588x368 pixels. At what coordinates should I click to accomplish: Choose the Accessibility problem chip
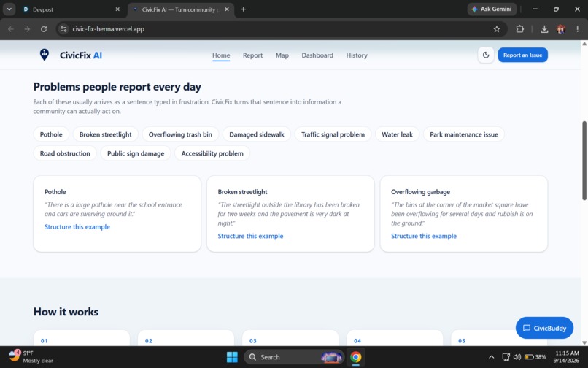pyautogui.click(x=212, y=153)
